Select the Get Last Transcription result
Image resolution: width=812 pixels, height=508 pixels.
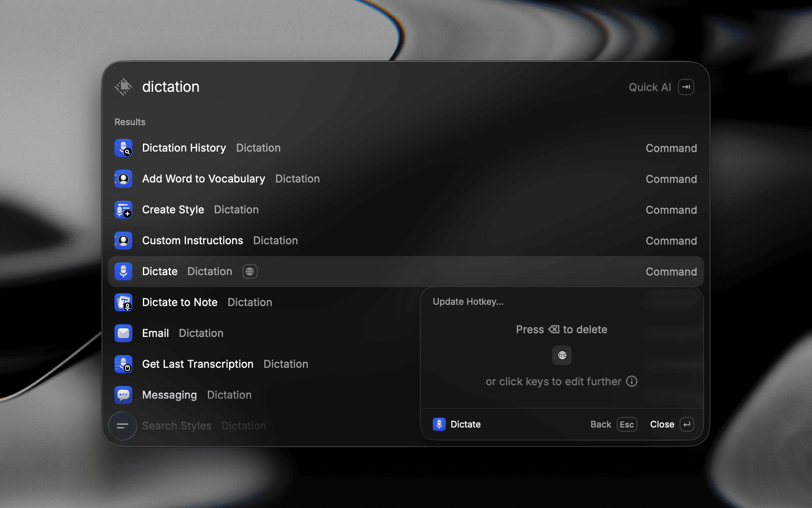coord(264,364)
